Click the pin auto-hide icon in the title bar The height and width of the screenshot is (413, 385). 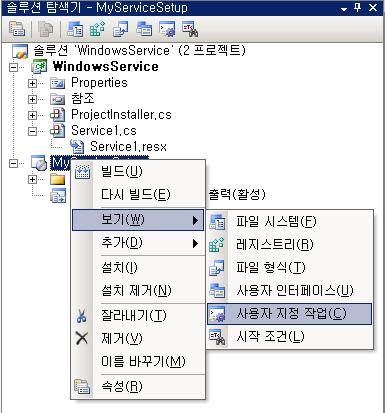[x=358, y=8]
